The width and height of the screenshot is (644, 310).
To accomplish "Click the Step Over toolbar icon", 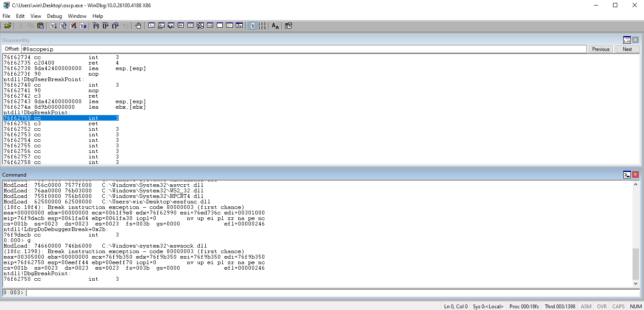I will [x=106, y=26].
